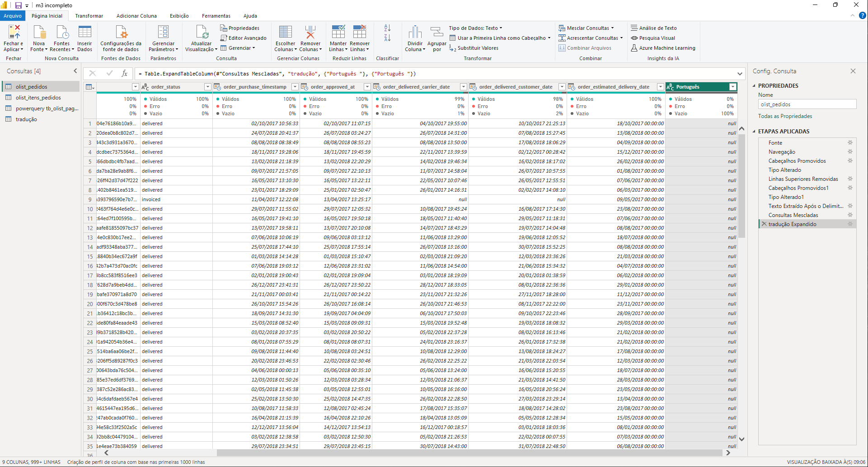Switch to Adicionar Coluna tab
This screenshot has height=467, width=868.
(x=136, y=16)
